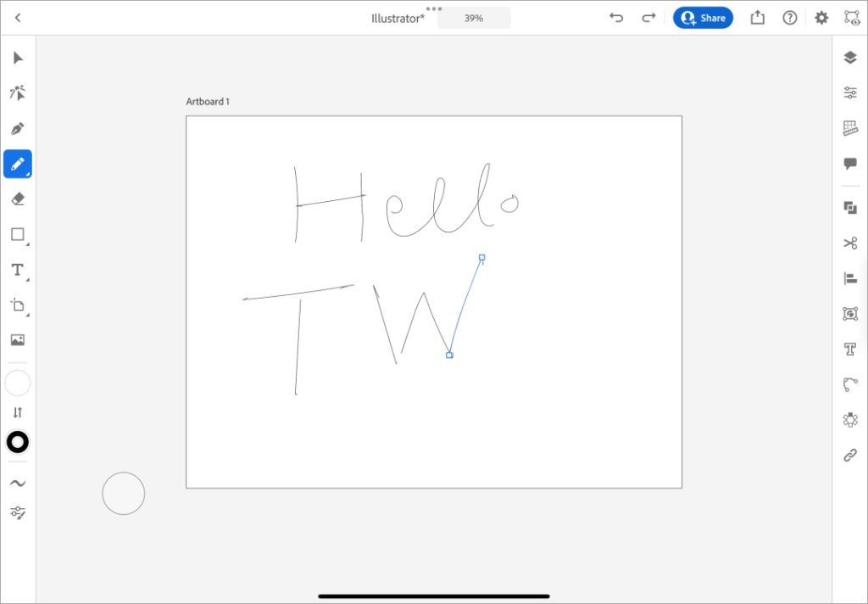
Task: Open the Combine Shapes panel
Action: click(x=850, y=207)
